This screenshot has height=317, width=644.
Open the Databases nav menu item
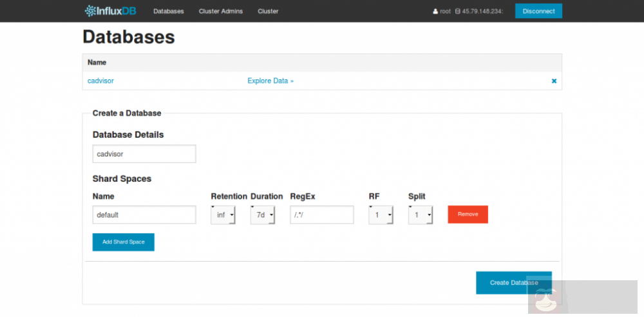tap(168, 12)
